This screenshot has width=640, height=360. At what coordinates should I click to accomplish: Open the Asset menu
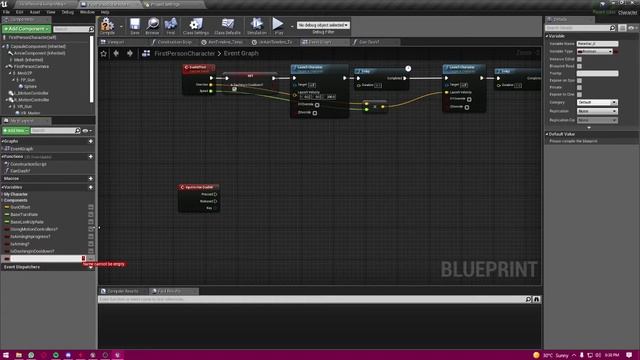click(35, 12)
